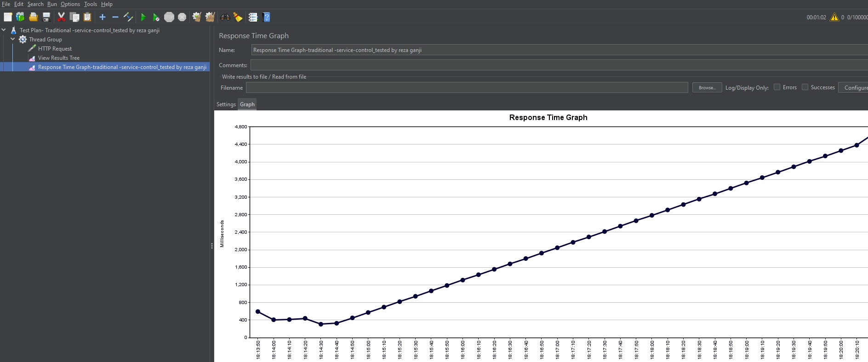Shut down test threads icon
This screenshot has height=362, width=868.
182,17
